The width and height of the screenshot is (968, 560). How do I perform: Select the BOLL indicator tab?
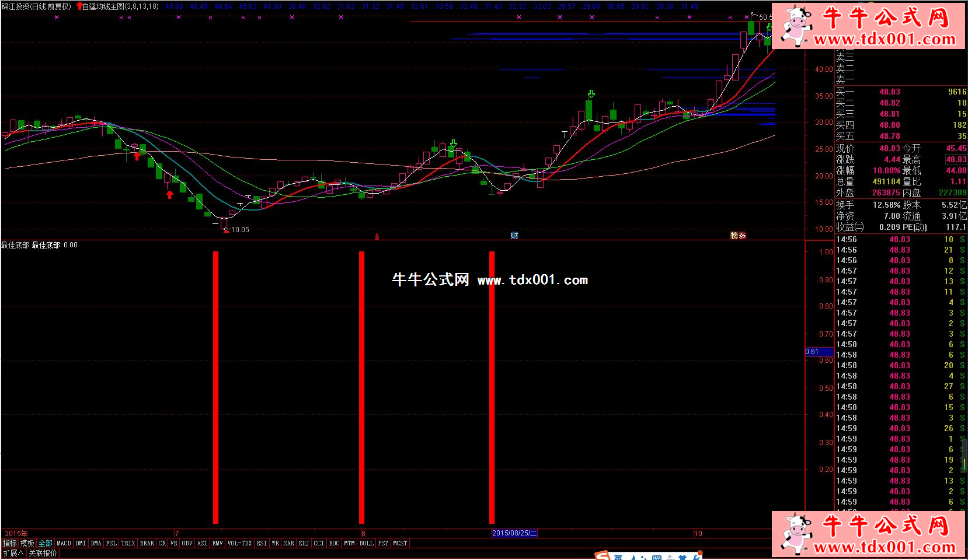pos(366,543)
